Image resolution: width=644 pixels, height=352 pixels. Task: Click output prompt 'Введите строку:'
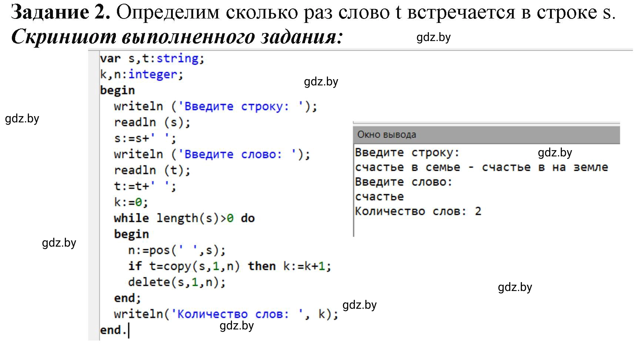click(407, 152)
